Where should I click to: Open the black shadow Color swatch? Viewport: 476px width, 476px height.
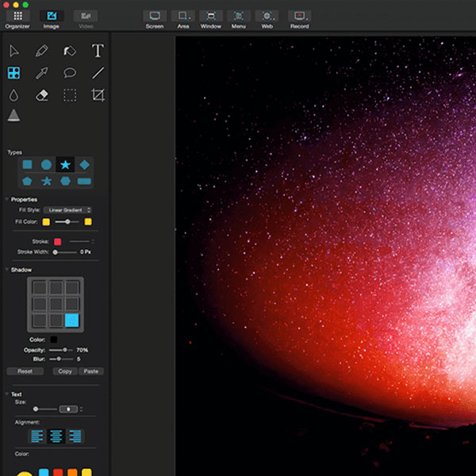pyautogui.click(x=54, y=340)
